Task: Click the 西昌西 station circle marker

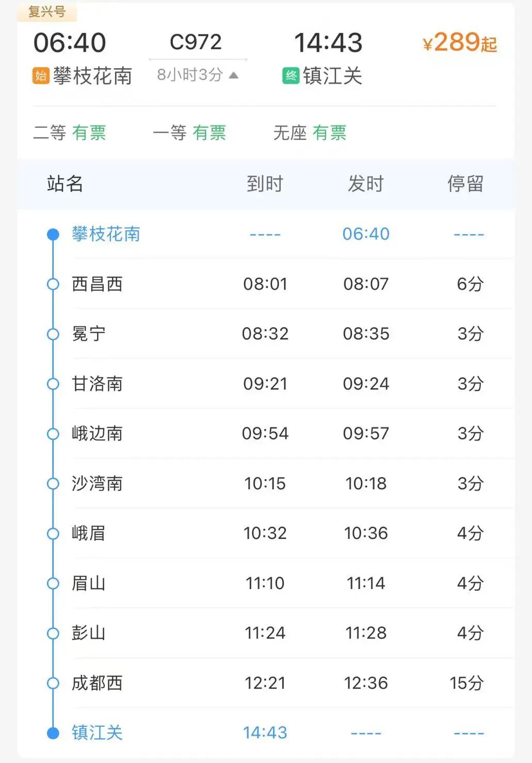Action: point(53,284)
